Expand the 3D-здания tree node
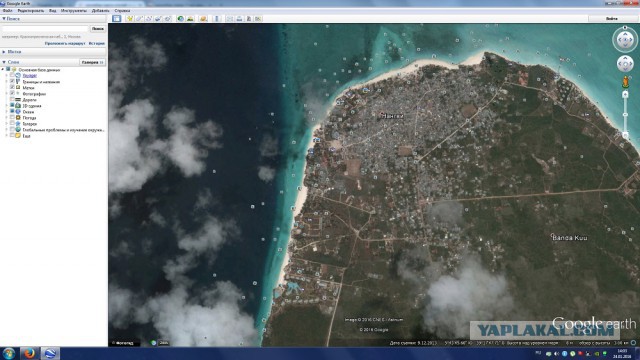The width and height of the screenshot is (640, 360). pyautogui.click(x=7, y=105)
